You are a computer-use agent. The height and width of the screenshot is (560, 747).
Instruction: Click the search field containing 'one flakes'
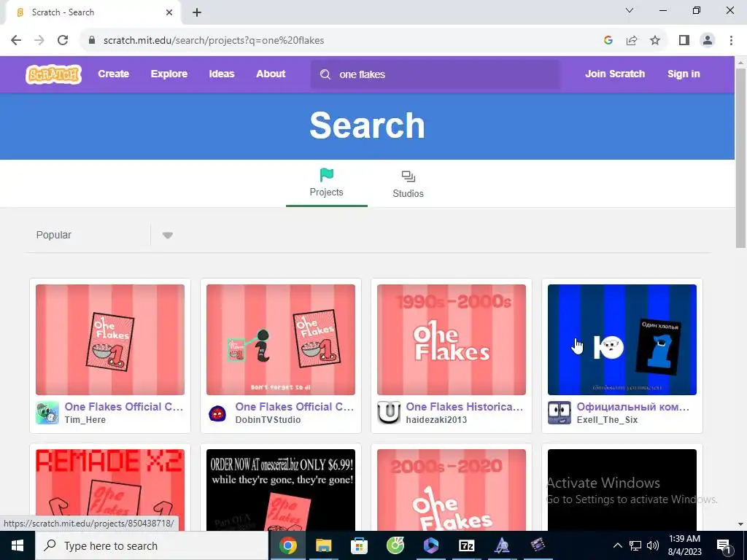pos(436,74)
